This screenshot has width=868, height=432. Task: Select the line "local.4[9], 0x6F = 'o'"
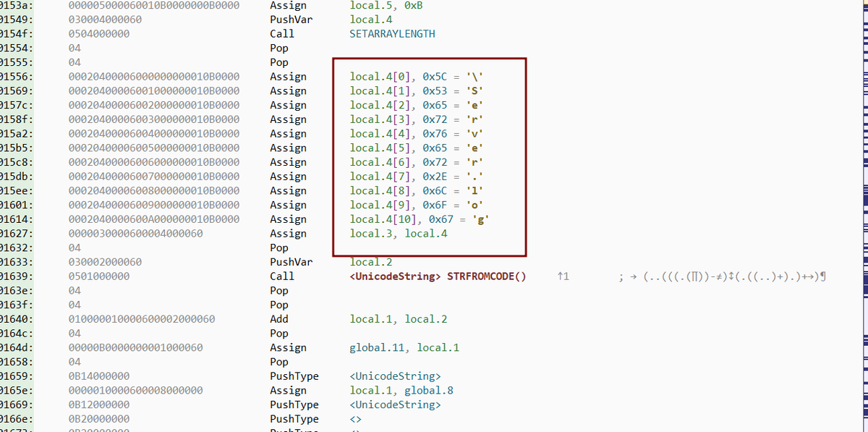(417, 205)
